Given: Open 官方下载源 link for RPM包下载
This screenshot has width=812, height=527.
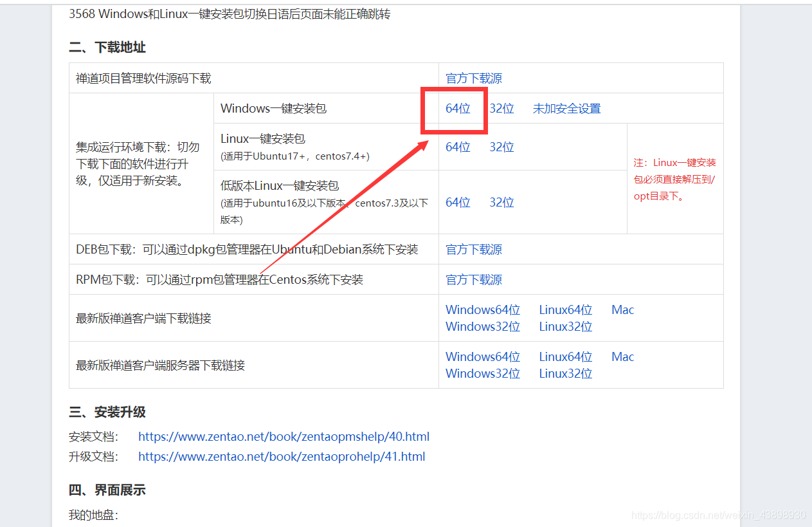Looking at the screenshot, I should click(x=474, y=280).
